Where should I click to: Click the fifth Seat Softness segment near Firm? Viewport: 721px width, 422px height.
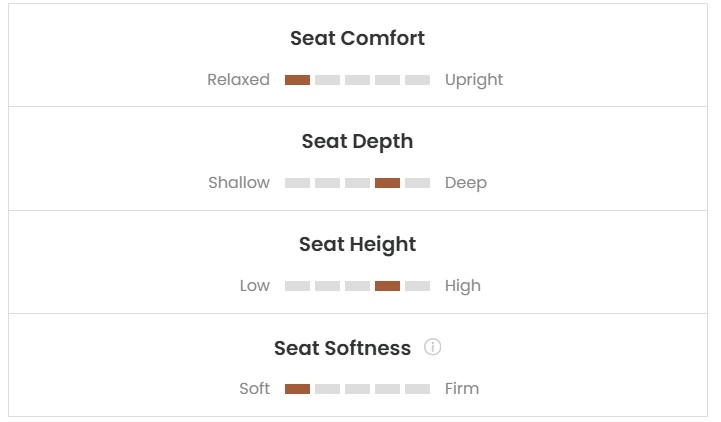click(x=417, y=389)
